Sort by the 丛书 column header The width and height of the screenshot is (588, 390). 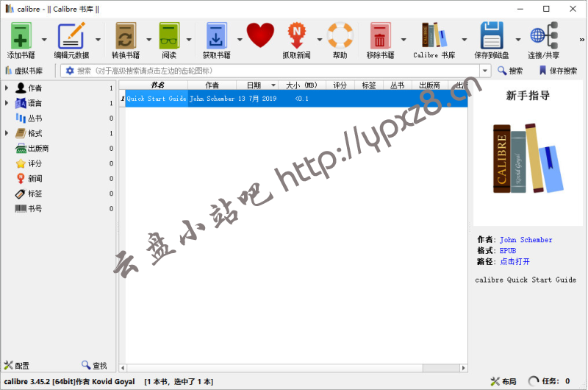coord(398,85)
